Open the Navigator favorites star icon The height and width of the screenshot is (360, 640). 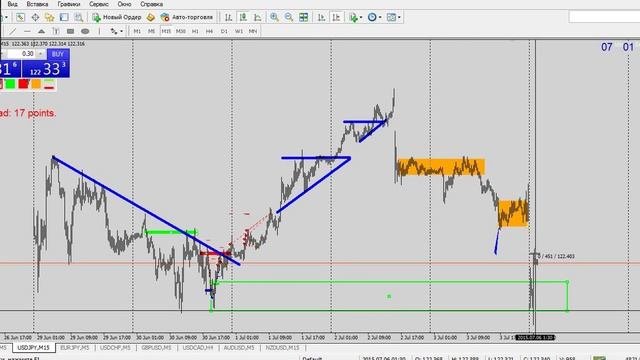pos(49,17)
